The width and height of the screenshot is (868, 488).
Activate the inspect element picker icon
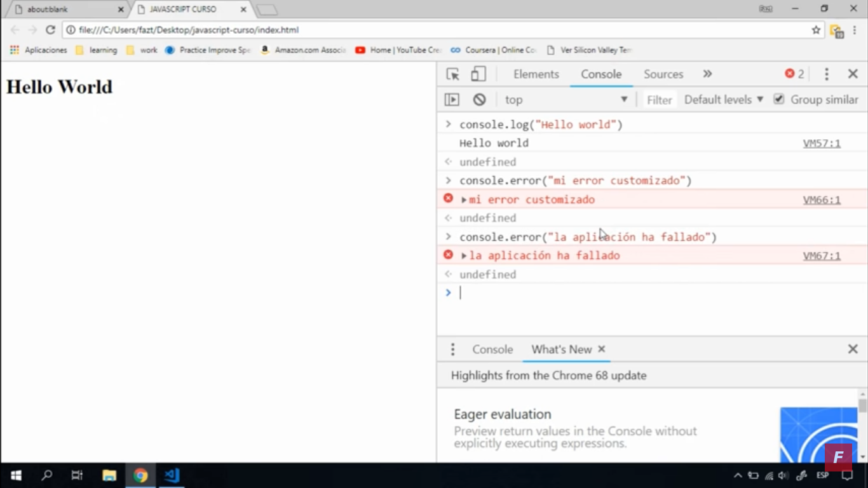pos(452,74)
